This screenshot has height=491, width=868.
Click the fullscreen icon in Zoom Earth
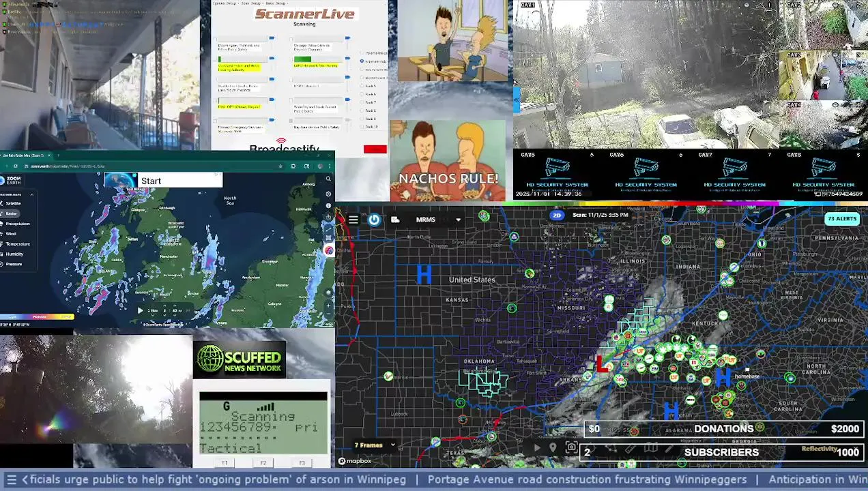coord(328,238)
